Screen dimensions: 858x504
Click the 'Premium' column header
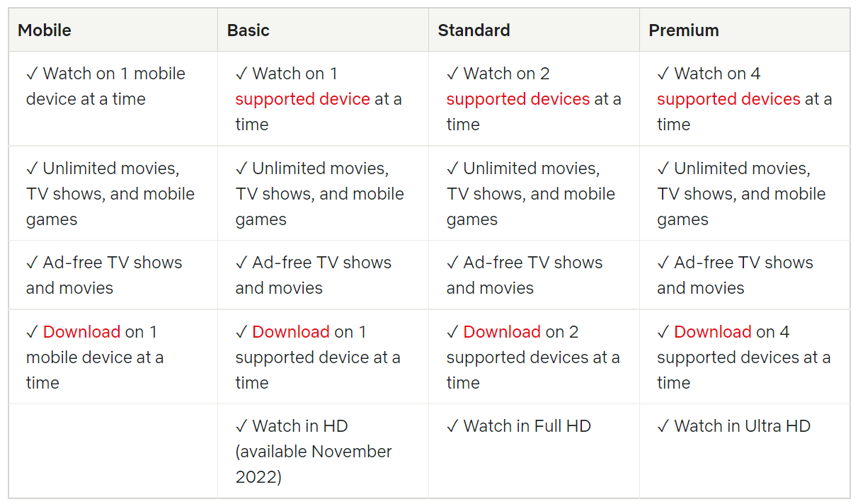coord(683,30)
